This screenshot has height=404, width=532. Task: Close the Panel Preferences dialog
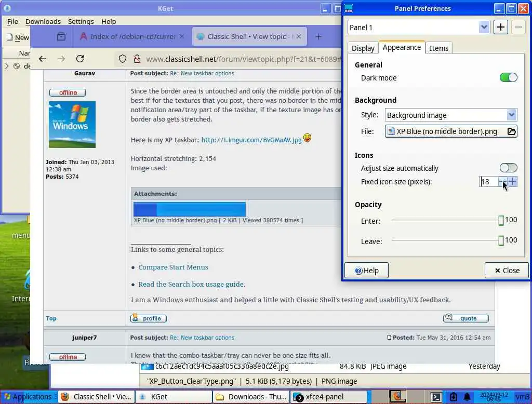pyautogui.click(x=507, y=271)
